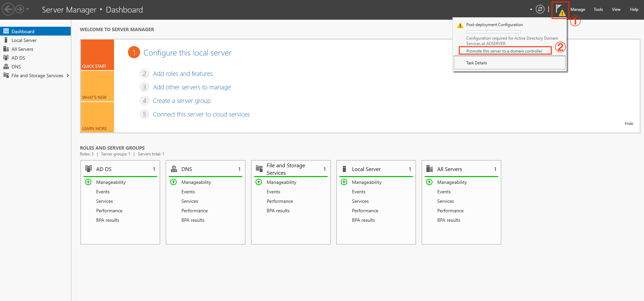This screenshot has height=301, width=644.
Task: Open Services in the All Servers tile
Action: click(445, 201)
